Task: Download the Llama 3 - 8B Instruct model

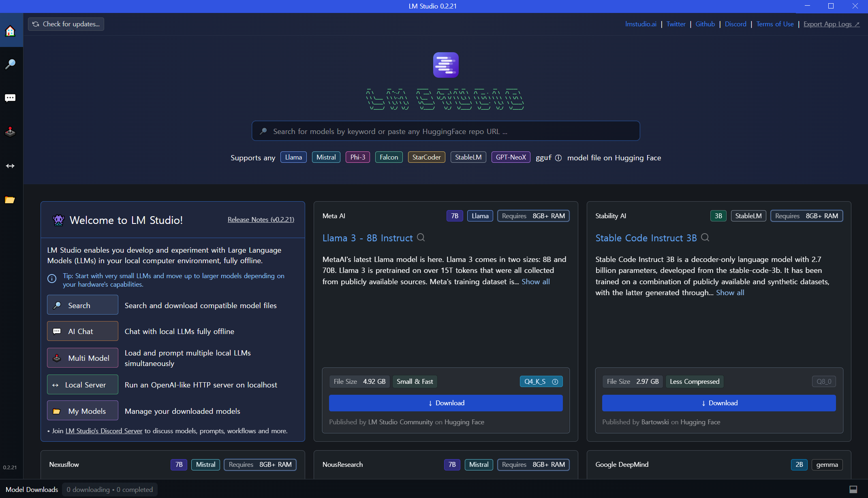Action: point(446,403)
